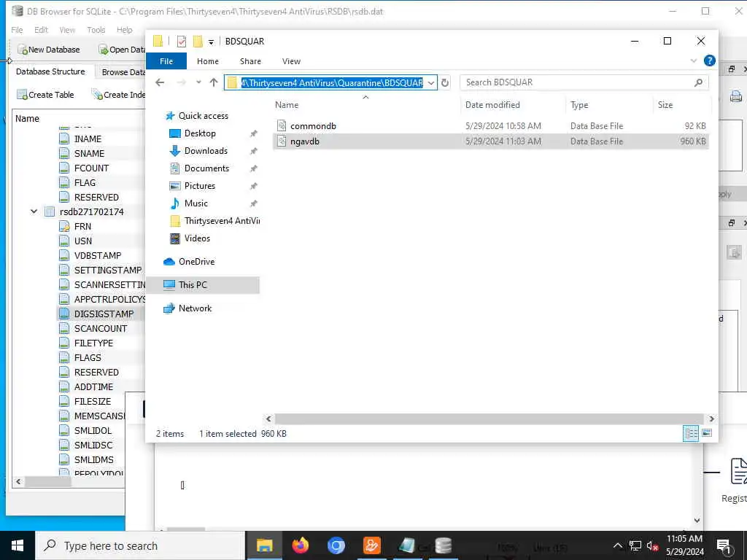Screen dimensions: 747x560
Task: Select the DIGSIGSTAMP field row
Action: point(99,314)
